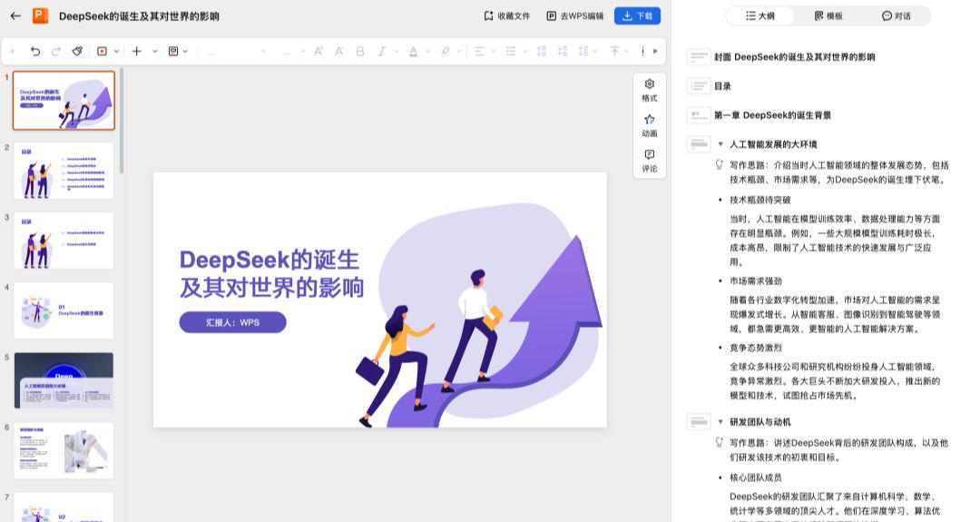980x522 pixels.
Task: Increase font size
Action: (318, 51)
